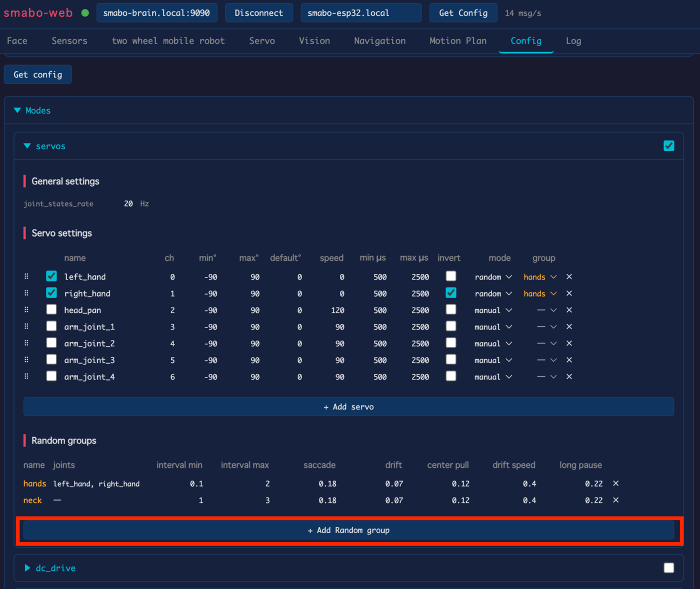
Task: Click the drag handle of arm_joint_4 row
Action: click(26, 376)
